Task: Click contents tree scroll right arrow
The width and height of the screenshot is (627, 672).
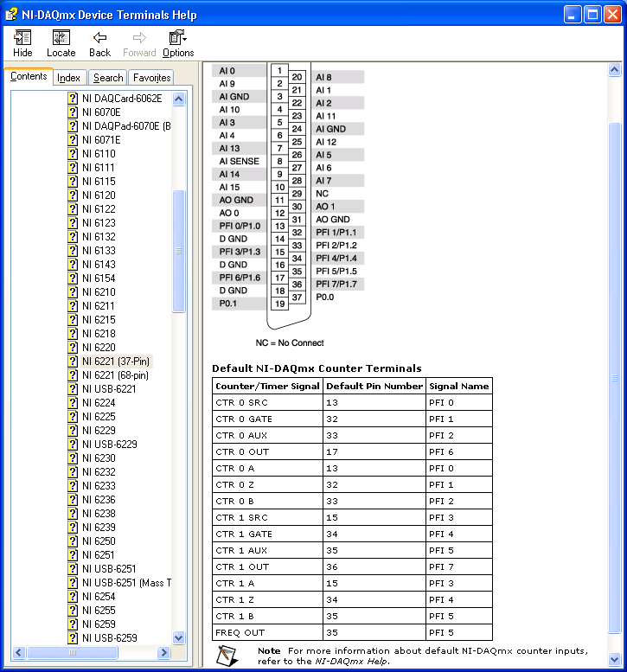Action: [163, 652]
